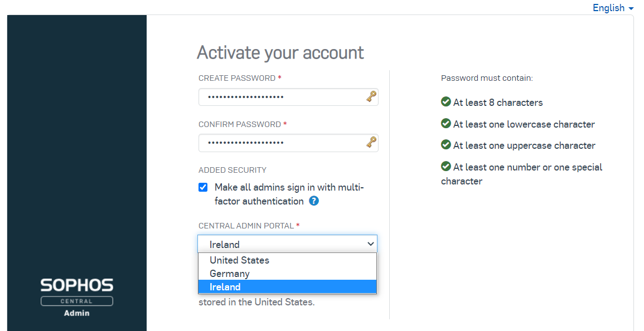This screenshot has width=644, height=331.
Task: Select the highlighted Ireland option
Action: point(288,286)
